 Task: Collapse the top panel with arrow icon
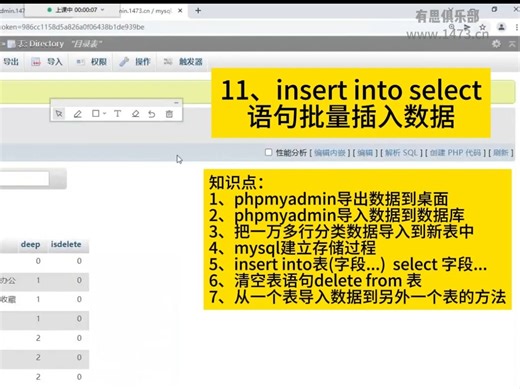pyautogui.click(x=512, y=44)
